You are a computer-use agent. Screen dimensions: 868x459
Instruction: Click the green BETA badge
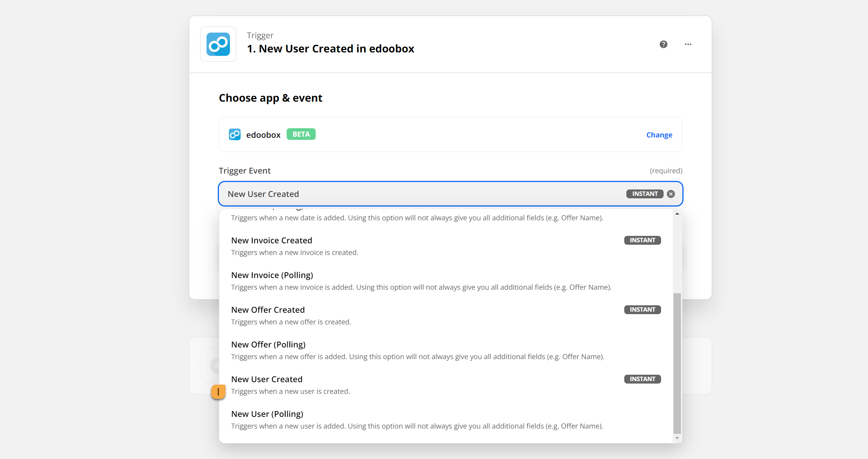click(x=301, y=134)
